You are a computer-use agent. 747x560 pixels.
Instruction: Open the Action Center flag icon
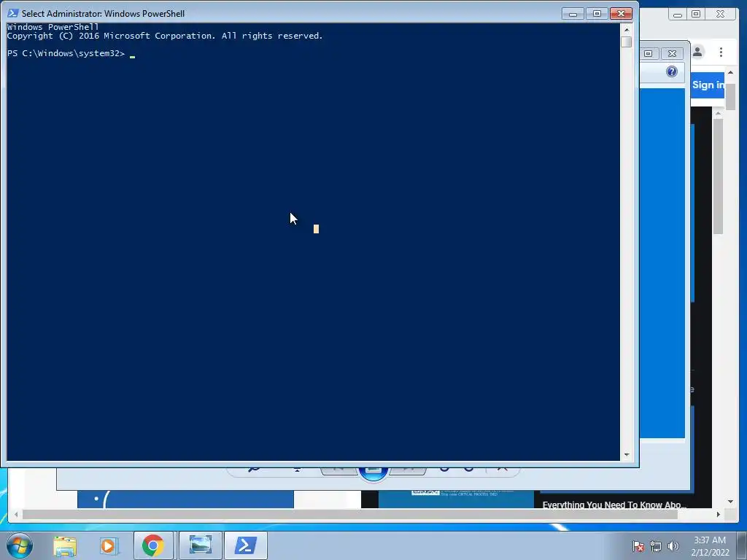pyautogui.click(x=638, y=546)
